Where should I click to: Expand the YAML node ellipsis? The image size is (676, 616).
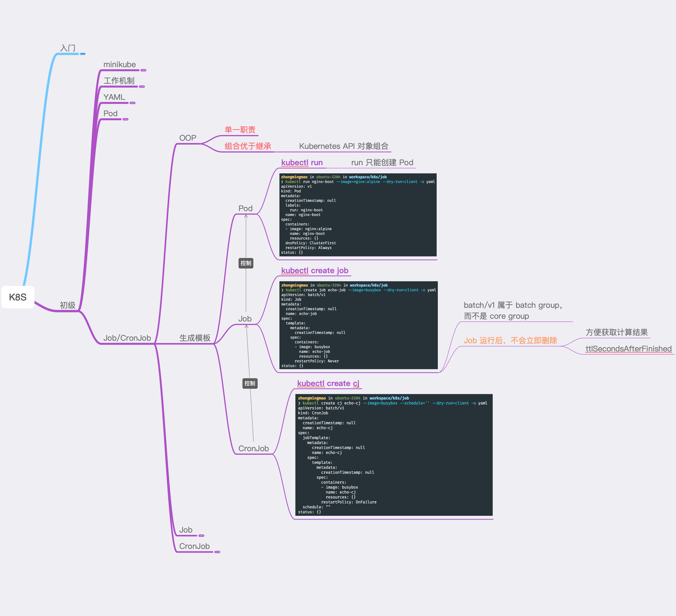[x=133, y=103]
